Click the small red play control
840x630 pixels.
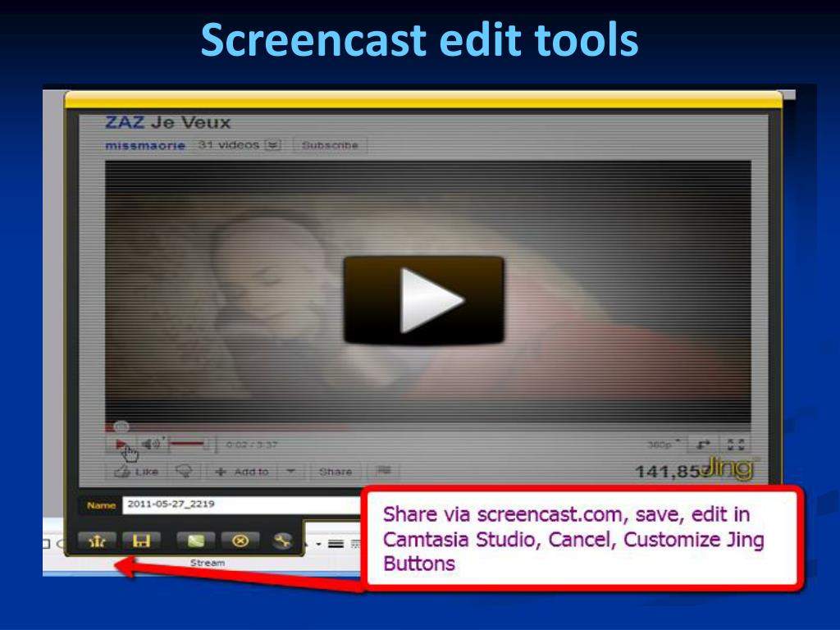pos(121,444)
